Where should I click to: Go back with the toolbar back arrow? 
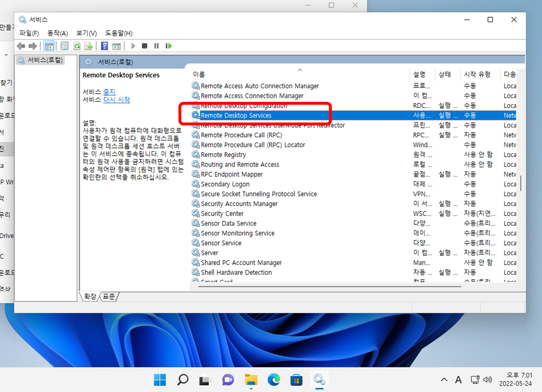coord(21,46)
